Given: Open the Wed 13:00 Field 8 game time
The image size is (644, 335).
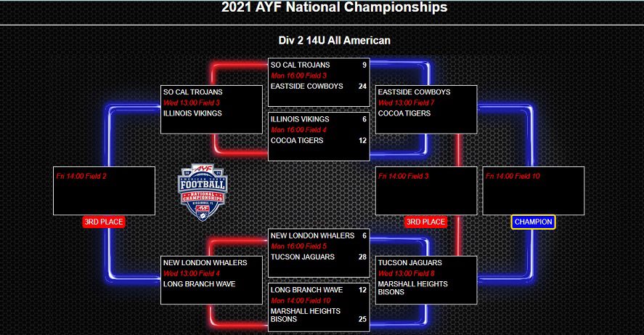Looking at the screenshot, I should click(406, 273).
